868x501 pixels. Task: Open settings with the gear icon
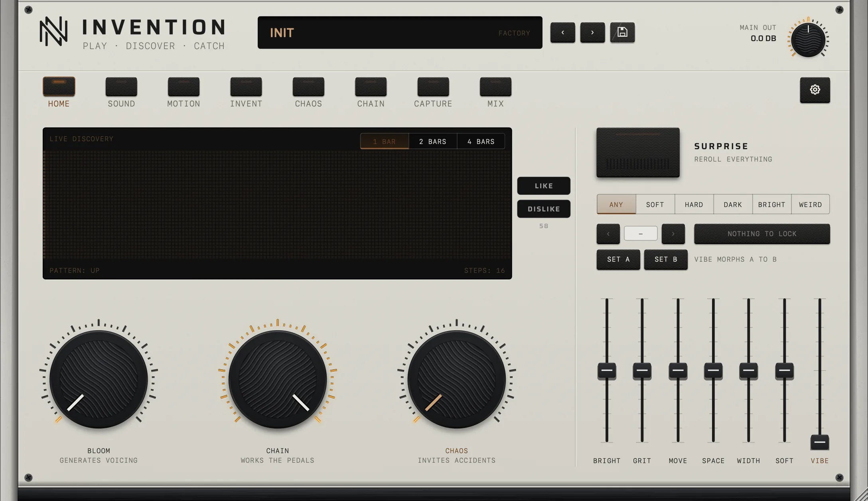(x=815, y=90)
